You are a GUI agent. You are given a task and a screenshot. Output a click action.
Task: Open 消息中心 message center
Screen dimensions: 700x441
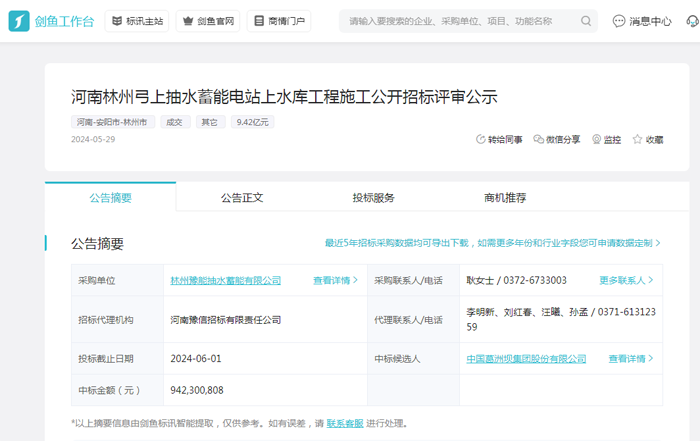[x=642, y=21]
